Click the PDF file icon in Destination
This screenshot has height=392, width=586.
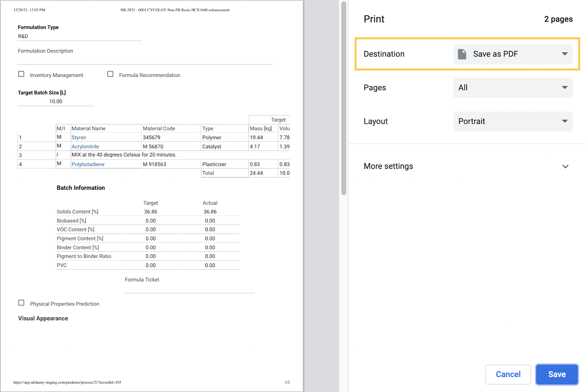pyautogui.click(x=462, y=54)
